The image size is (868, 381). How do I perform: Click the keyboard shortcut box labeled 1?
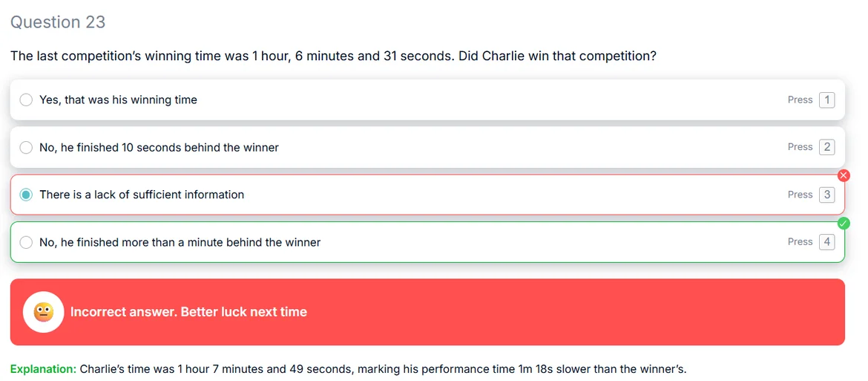pyautogui.click(x=826, y=100)
